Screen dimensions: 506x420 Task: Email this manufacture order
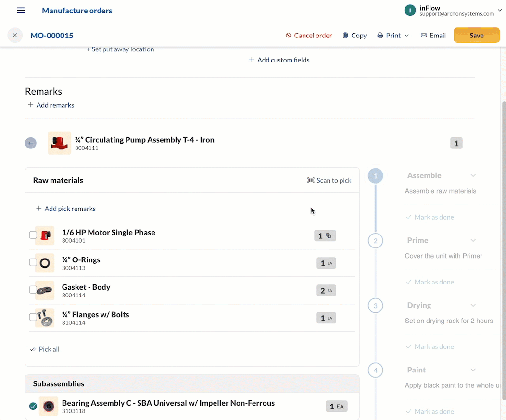[x=433, y=36]
